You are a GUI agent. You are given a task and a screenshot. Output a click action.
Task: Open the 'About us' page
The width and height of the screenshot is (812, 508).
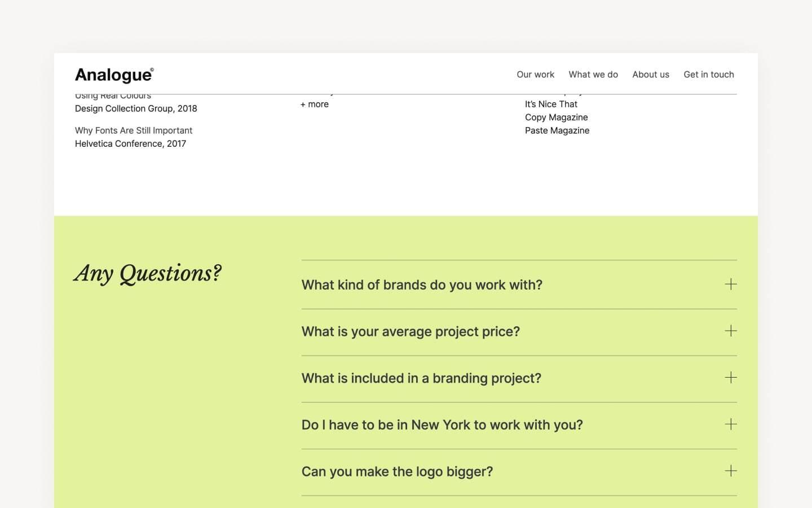(x=651, y=74)
